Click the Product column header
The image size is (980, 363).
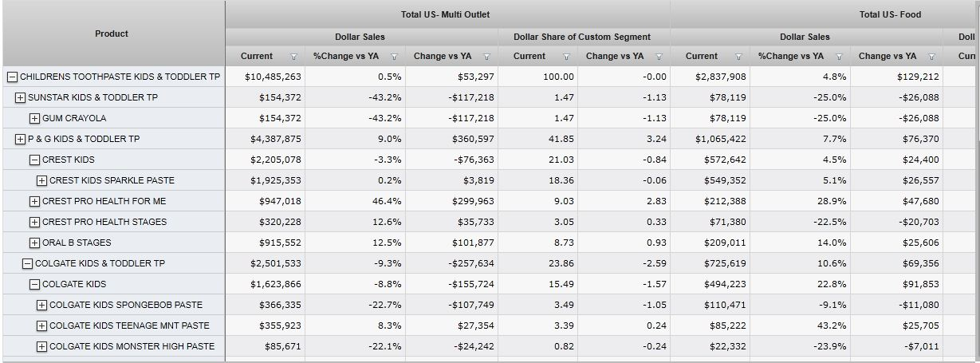click(112, 34)
